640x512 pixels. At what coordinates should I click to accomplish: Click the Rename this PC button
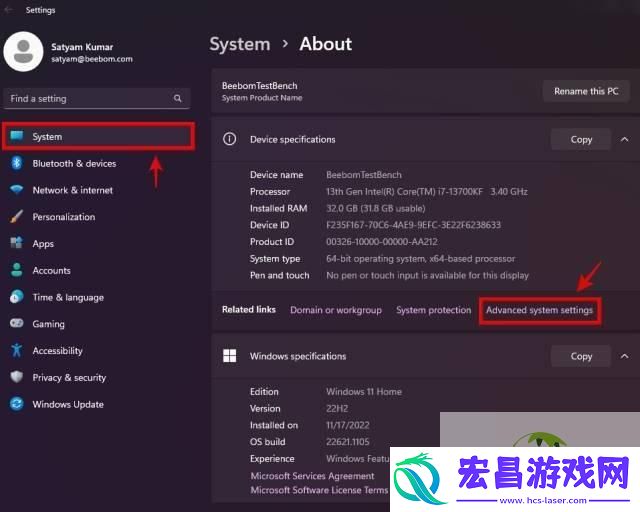tap(586, 91)
